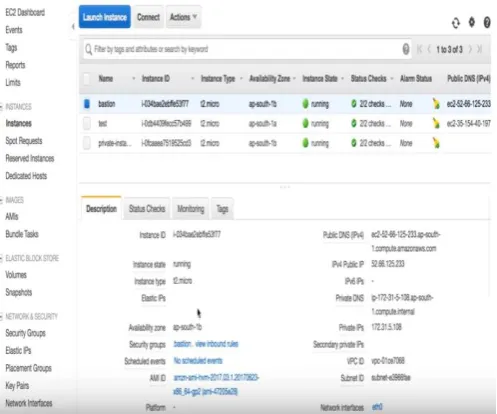Switch to the Description tab
497x414 pixels.
101,209
